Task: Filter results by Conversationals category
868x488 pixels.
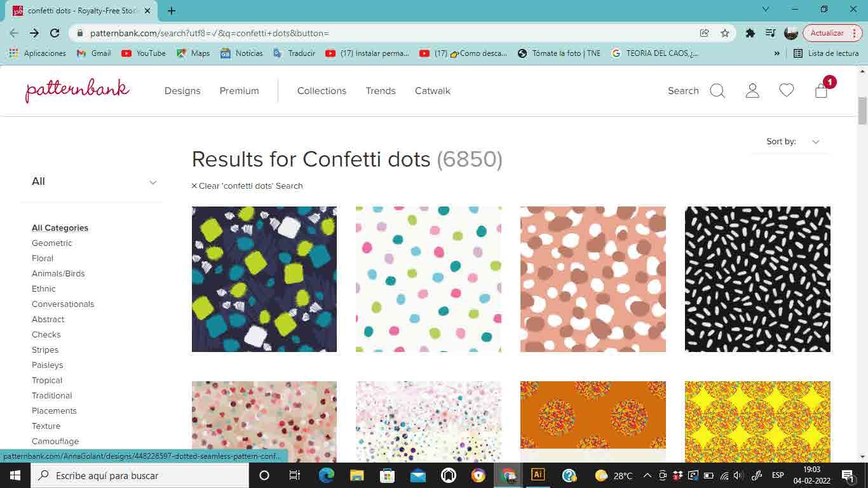Action: (63, 304)
